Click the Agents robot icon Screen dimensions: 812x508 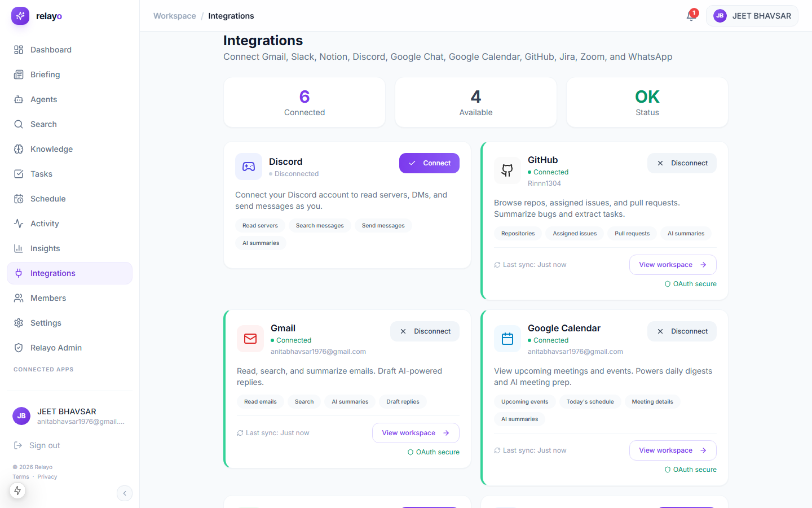[x=19, y=99]
